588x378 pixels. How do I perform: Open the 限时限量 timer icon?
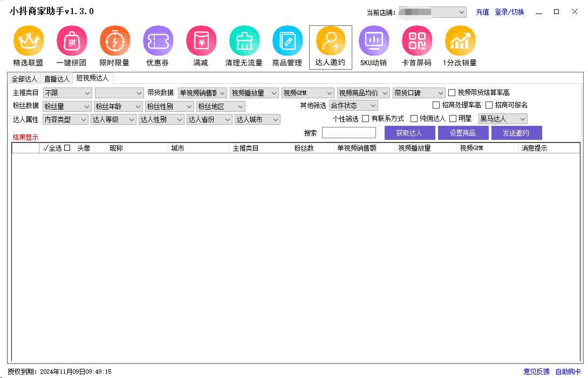[x=114, y=41]
